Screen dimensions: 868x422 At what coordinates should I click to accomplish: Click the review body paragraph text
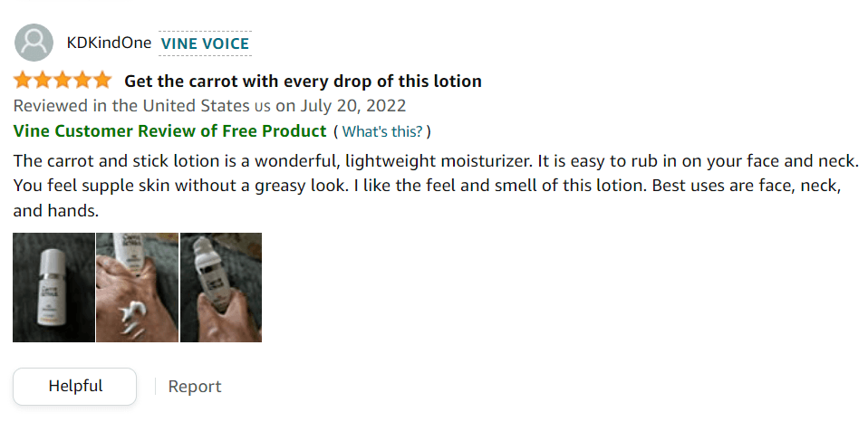[x=435, y=186]
